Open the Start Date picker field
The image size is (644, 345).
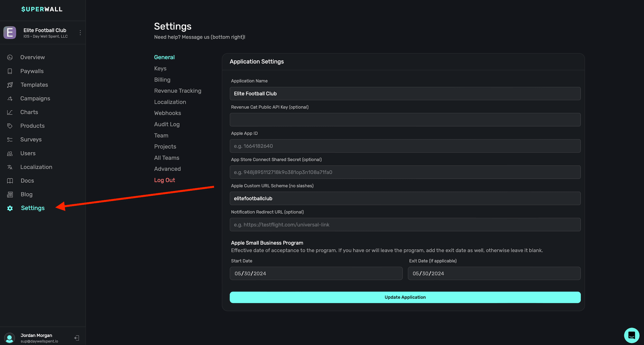point(316,274)
